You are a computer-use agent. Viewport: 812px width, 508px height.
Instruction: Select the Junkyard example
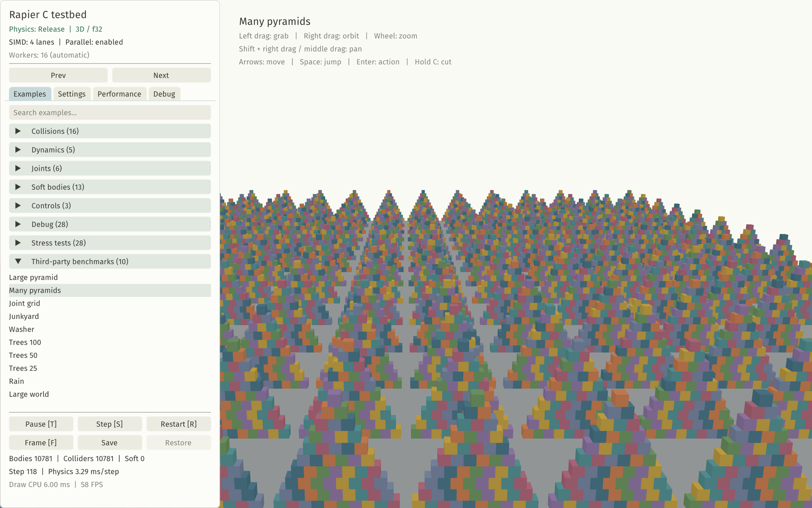(110, 317)
